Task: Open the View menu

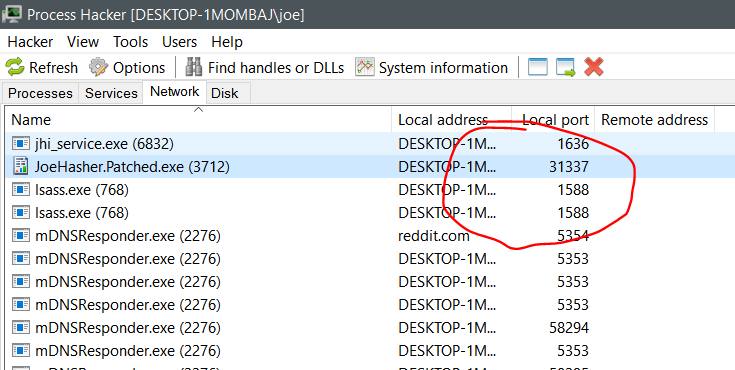Action: (x=83, y=42)
